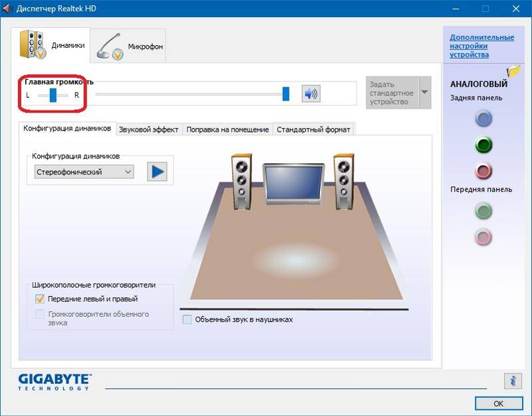Click the left speaker in the room
Image resolution: width=532 pixels, height=416 pixels.
(x=241, y=181)
